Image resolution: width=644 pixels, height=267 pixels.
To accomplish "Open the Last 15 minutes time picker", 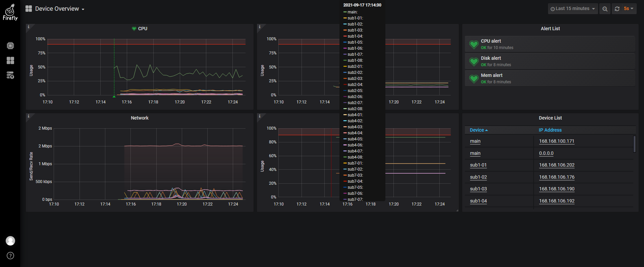I will tap(573, 9).
